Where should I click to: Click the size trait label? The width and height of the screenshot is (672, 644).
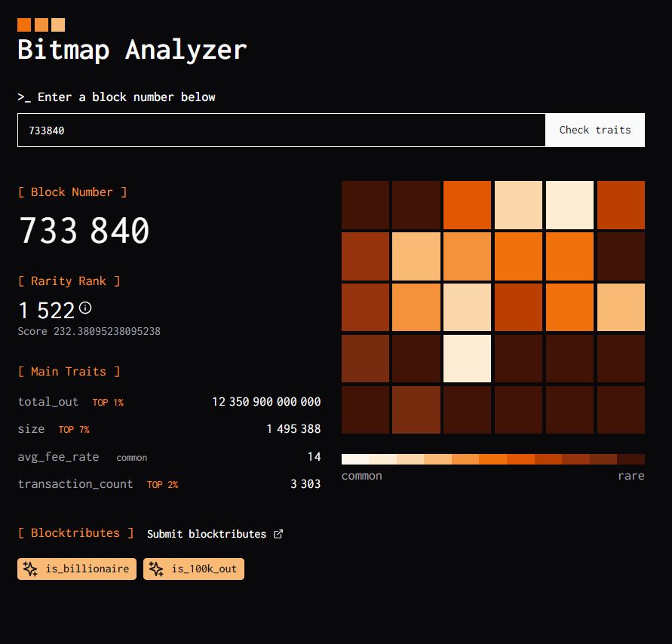pyautogui.click(x=31, y=429)
